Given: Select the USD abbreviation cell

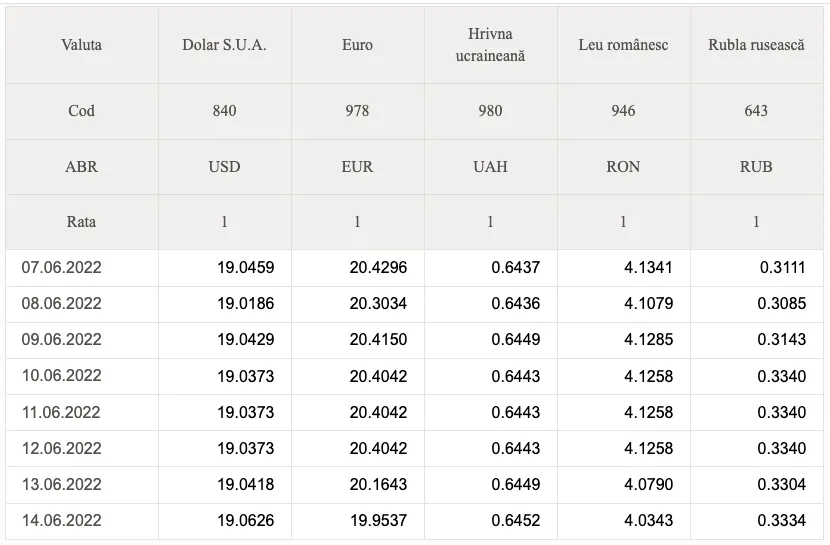Looking at the screenshot, I should (224, 167).
